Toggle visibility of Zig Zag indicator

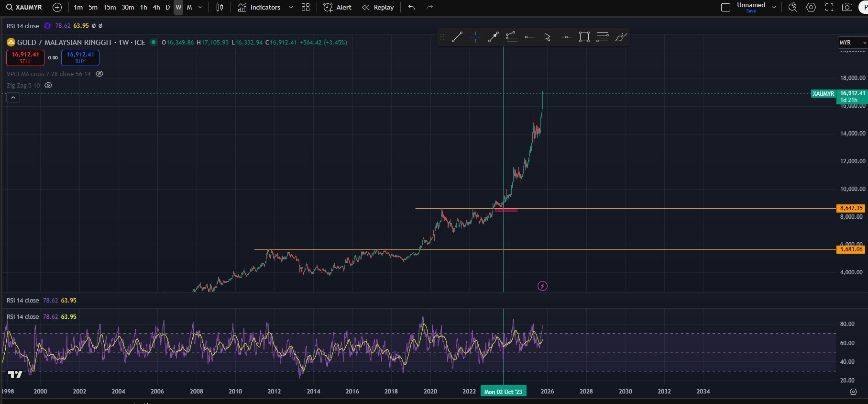48,85
